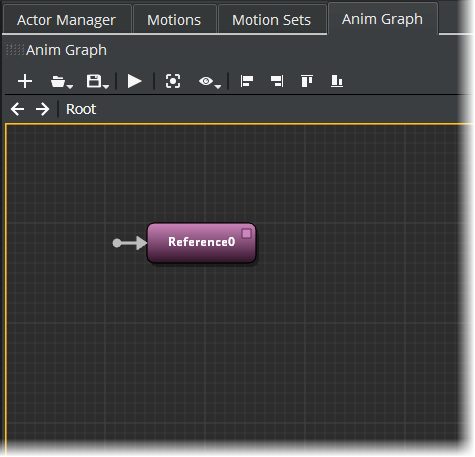The image size is (475, 457).
Task: Align selected nodes to the bottom
Action: [337, 81]
